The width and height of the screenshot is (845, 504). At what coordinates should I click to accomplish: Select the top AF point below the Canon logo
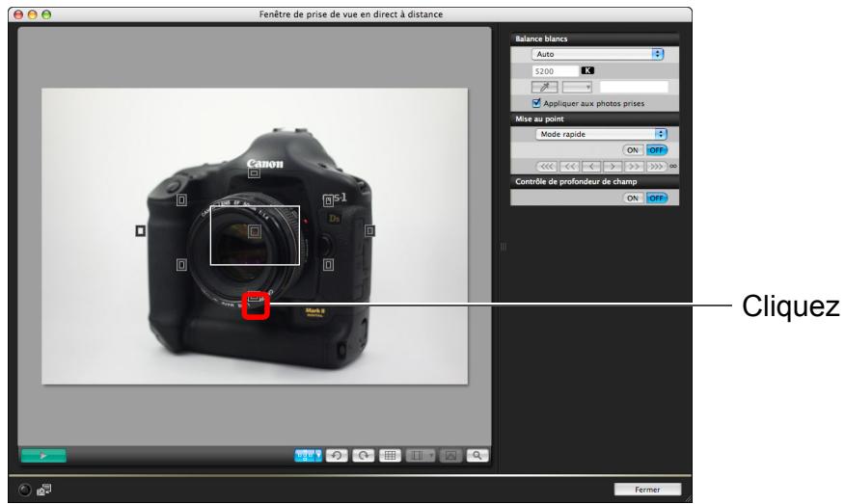click(254, 172)
